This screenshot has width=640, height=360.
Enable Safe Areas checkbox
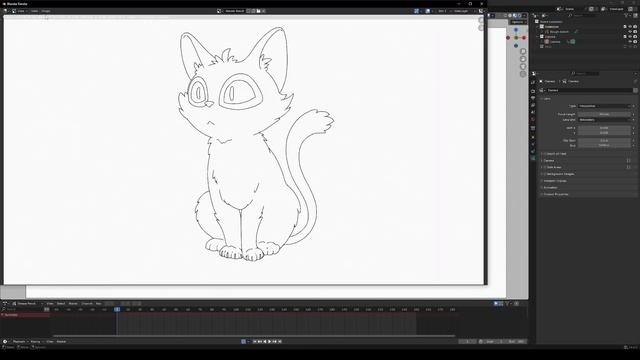(x=545, y=167)
